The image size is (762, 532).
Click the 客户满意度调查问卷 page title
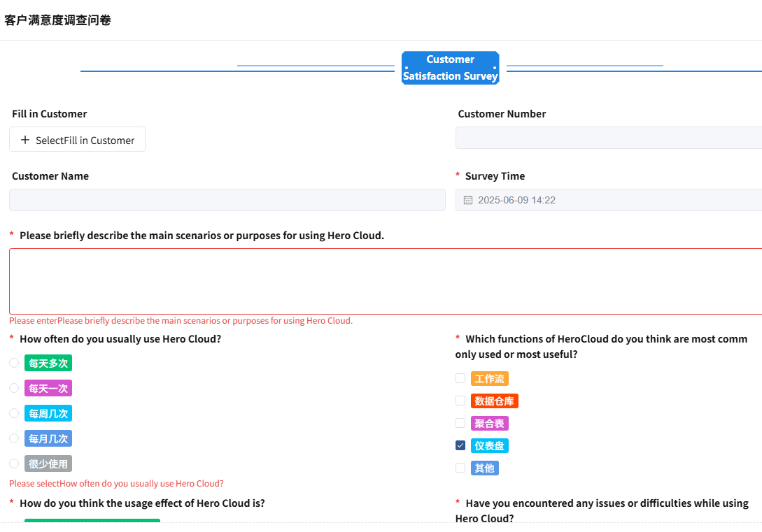pos(57,20)
